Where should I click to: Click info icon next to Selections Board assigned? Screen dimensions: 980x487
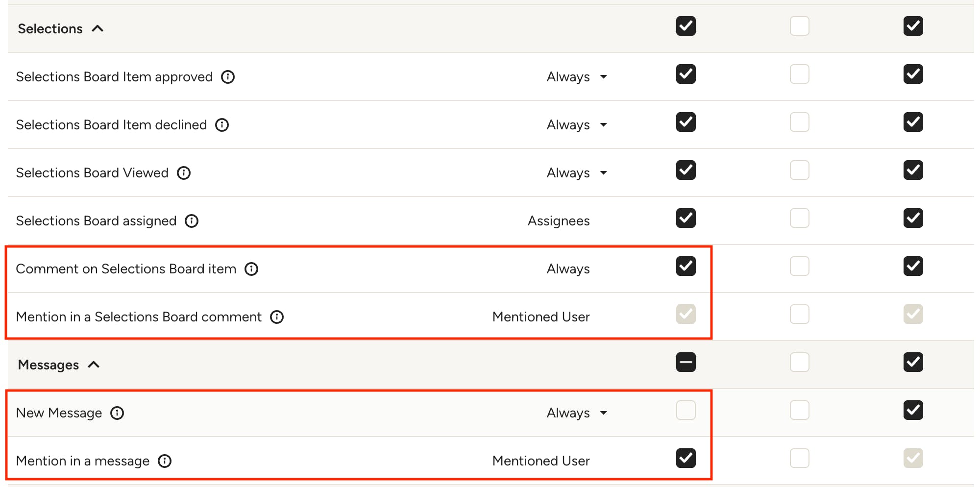point(192,221)
